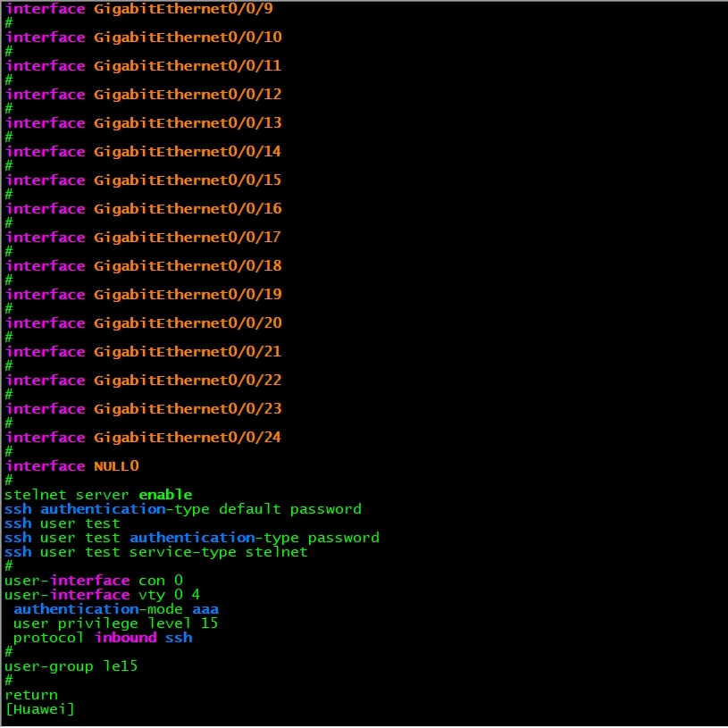Screen dimensions: 728x728
Task: Click the line 'interface GigabitEthernet0/0/10'
Action: [x=144, y=38]
